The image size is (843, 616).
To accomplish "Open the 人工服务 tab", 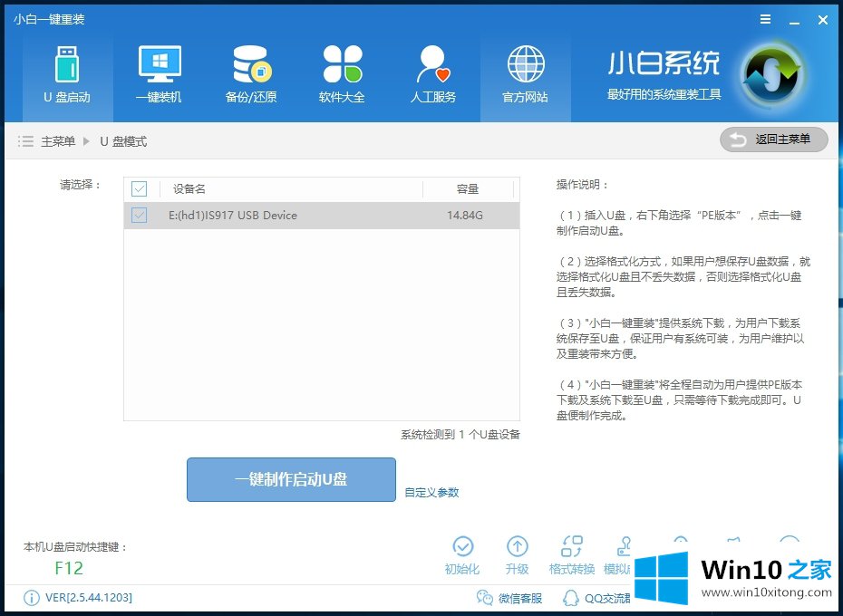I will [x=433, y=76].
